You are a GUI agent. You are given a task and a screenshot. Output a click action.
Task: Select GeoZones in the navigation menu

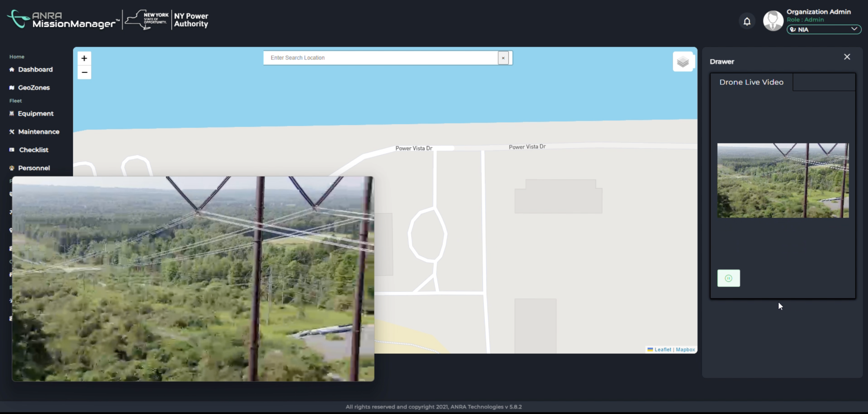click(33, 87)
